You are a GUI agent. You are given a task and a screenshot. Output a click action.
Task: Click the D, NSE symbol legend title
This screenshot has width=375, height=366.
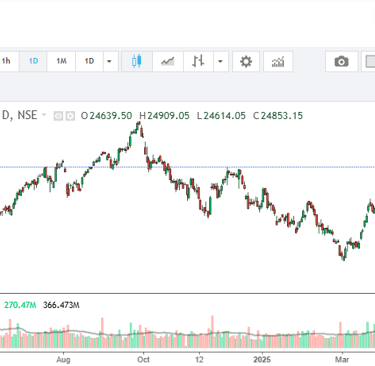pos(20,115)
